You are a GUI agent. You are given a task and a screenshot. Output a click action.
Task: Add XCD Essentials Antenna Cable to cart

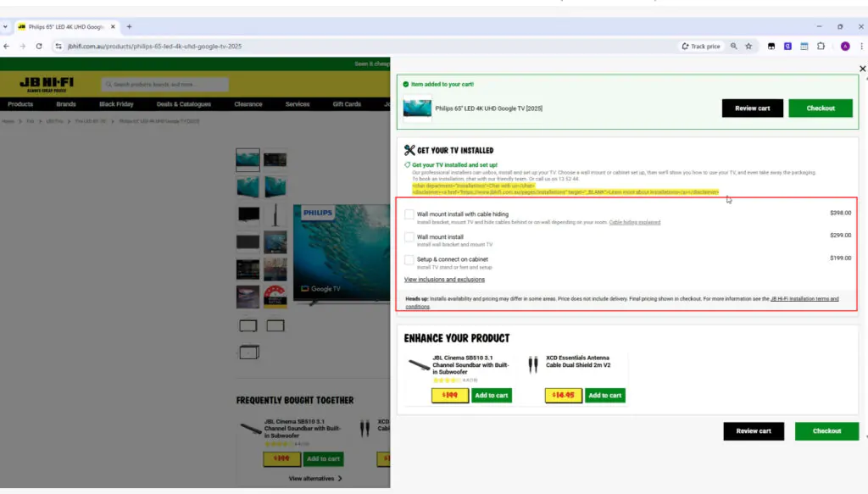click(x=605, y=396)
